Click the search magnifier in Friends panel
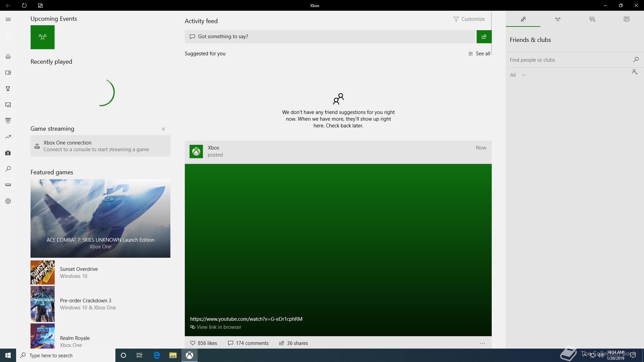This screenshot has width=644, height=362. tap(636, 60)
